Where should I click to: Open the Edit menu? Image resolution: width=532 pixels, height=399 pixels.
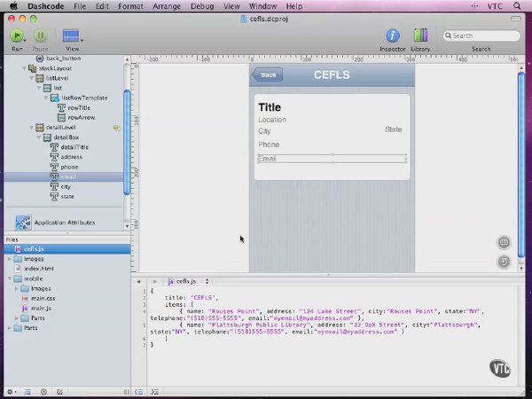(x=102, y=6)
